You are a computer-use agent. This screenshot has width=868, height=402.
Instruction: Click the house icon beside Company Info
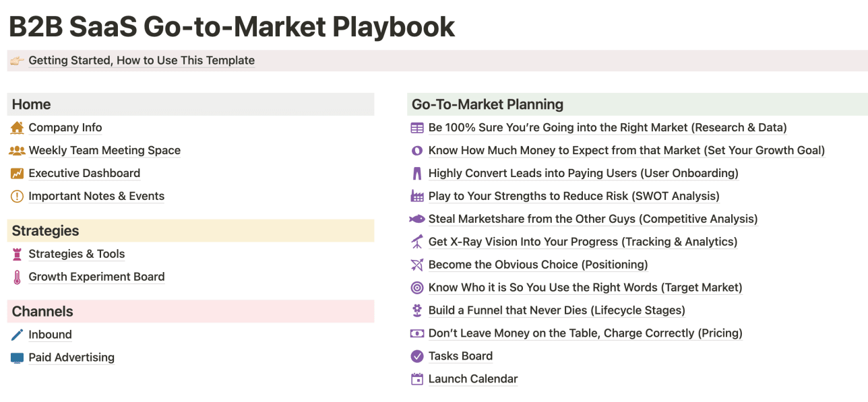18,127
